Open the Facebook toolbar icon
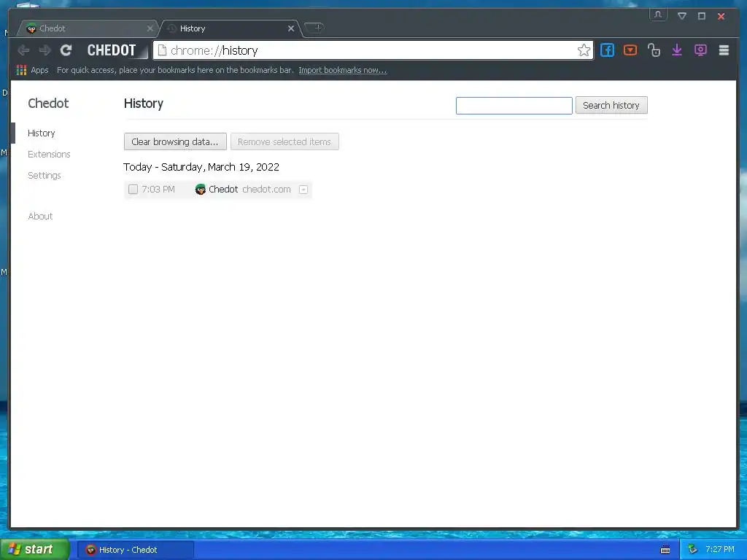Viewport: 747px width, 560px height. pyautogui.click(x=607, y=50)
